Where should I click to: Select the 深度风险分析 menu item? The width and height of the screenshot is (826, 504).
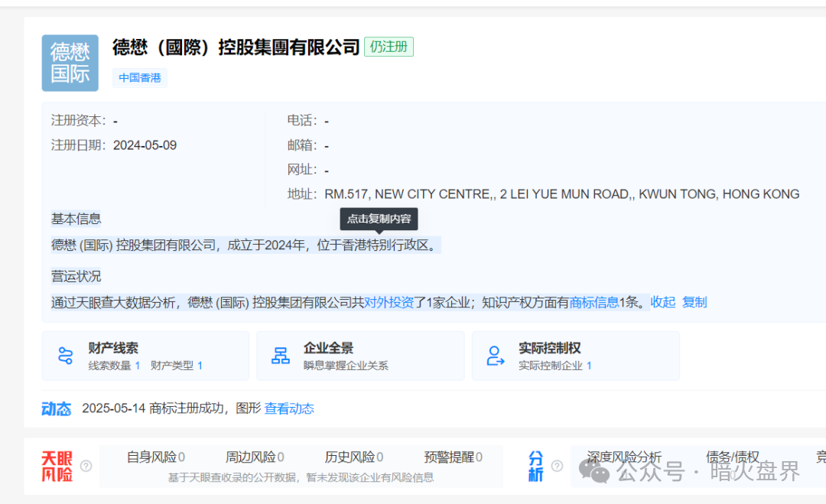(x=623, y=457)
